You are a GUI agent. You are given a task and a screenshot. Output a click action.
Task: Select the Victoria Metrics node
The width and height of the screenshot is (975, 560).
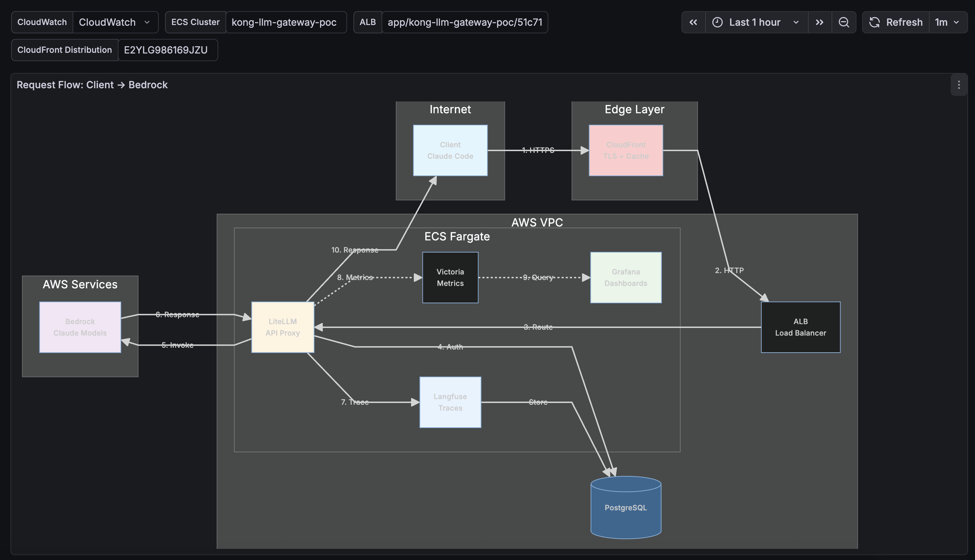point(450,277)
